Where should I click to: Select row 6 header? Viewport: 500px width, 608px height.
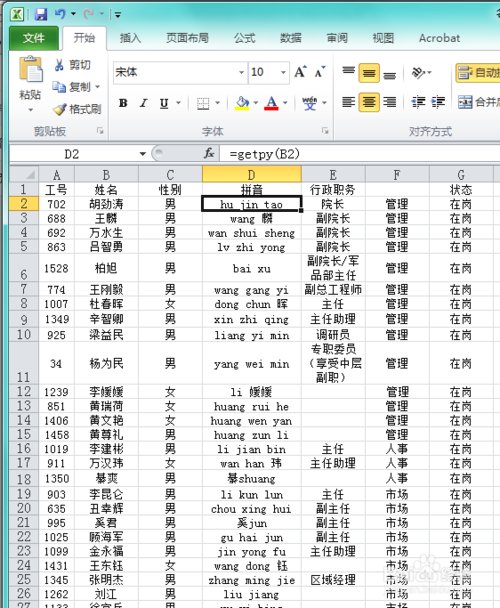pyautogui.click(x=24, y=268)
